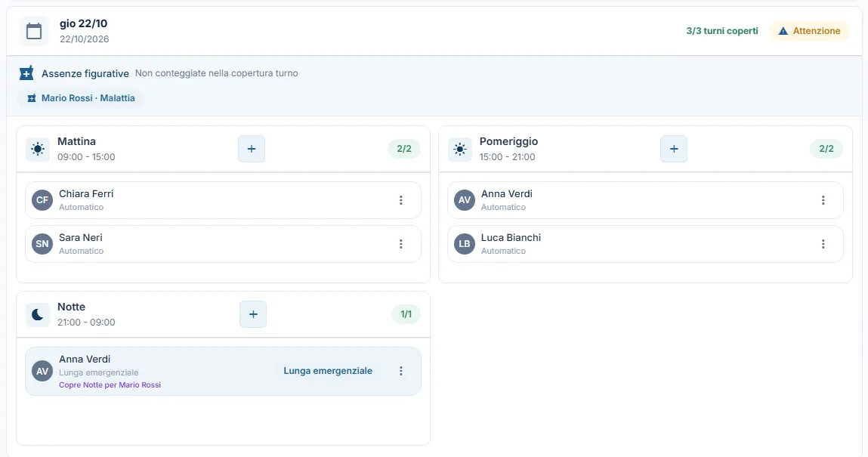Click the 2/2 coverage badge for Pomeriggio
Viewport: 868px width, 457px height.
click(x=826, y=149)
